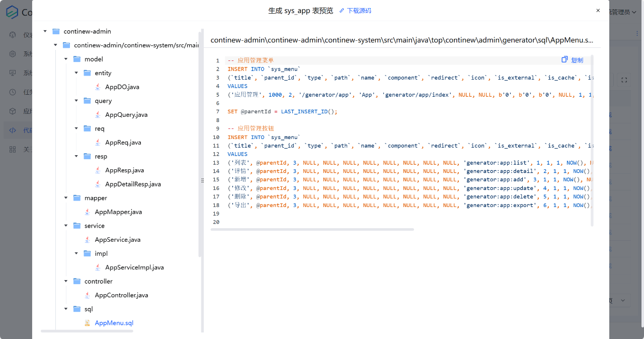Click the SQL file icon beside AppMenu.sql
This screenshot has height=339, width=644.
pyautogui.click(x=88, y=323)
